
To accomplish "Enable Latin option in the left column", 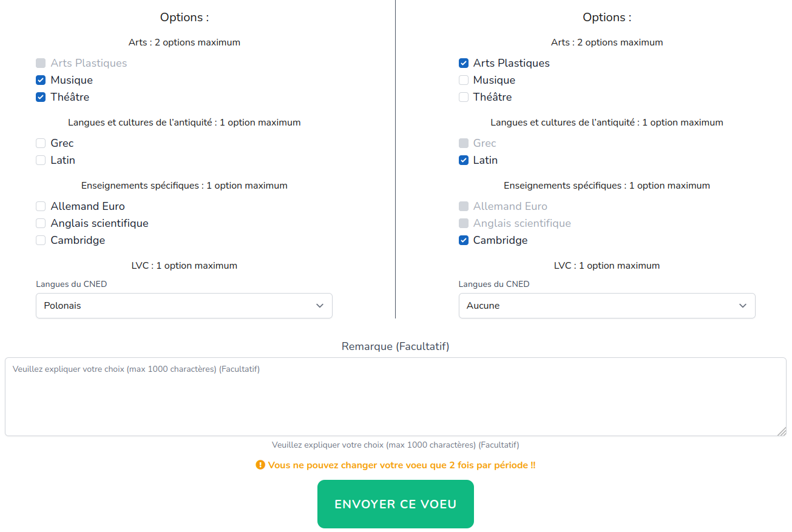I will click(x=41, y=160).
